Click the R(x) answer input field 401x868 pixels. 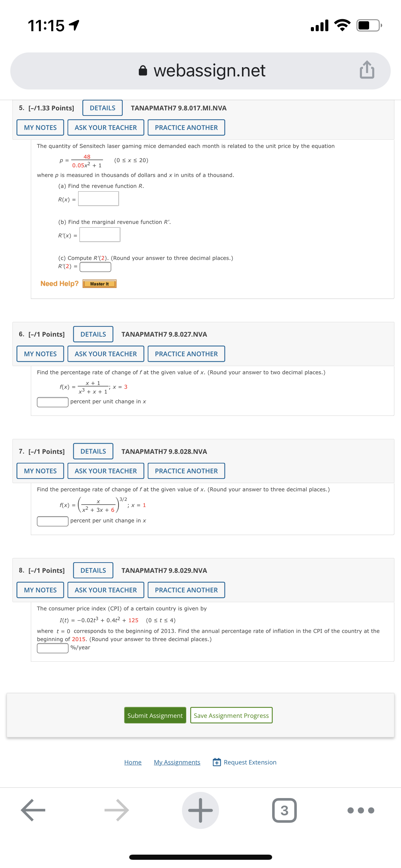(98, 198)
